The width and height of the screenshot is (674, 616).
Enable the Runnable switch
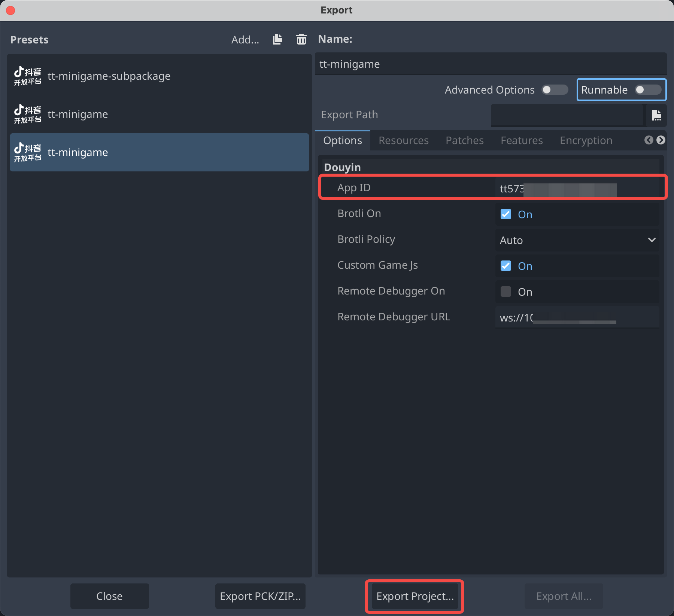tap(648, 90)
